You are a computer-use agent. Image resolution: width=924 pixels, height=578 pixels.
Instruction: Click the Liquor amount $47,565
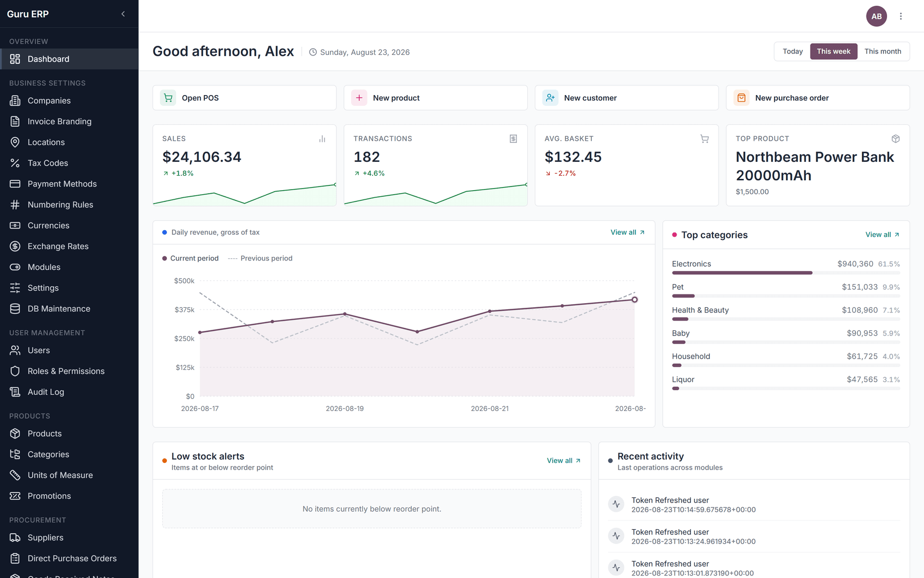point(862,380)
